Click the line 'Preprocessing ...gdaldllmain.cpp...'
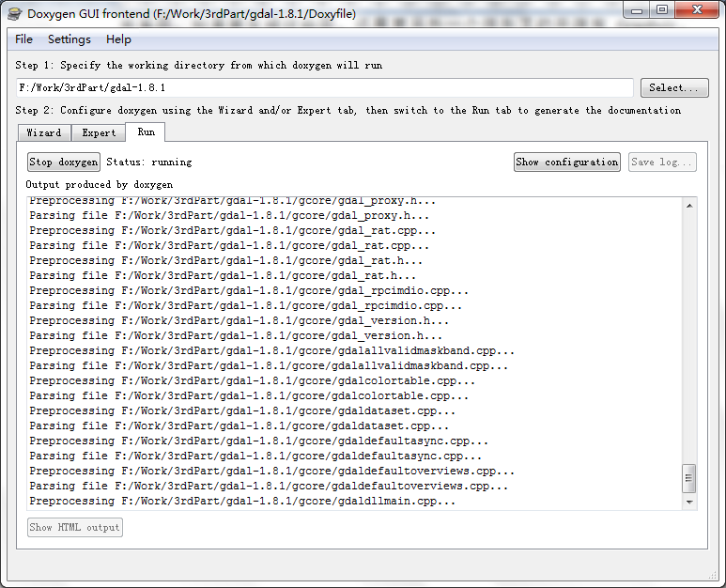 click(242, 502)
